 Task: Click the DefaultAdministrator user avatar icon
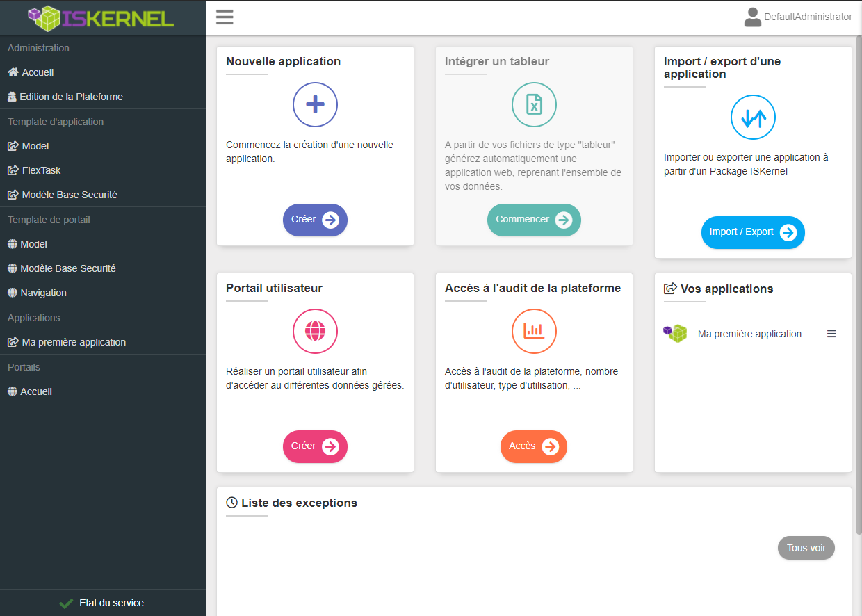click(x=752, y=17)
